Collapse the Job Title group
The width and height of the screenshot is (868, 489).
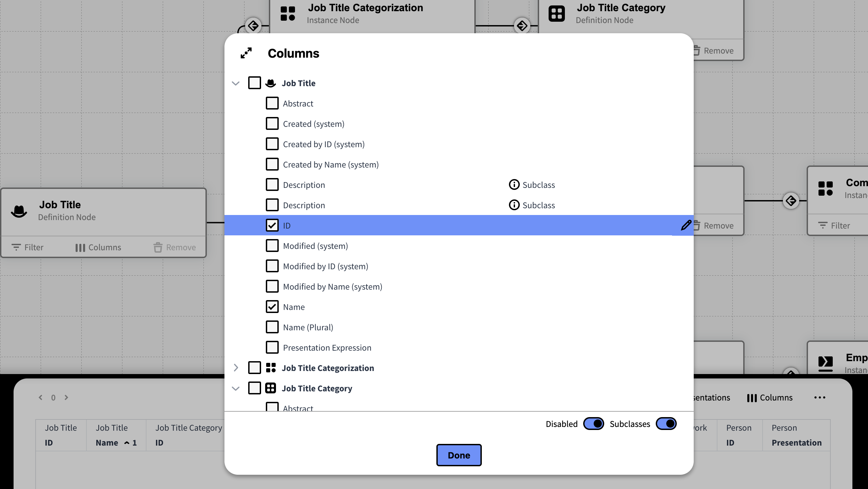pyautogui.click(x=236, y=83)
